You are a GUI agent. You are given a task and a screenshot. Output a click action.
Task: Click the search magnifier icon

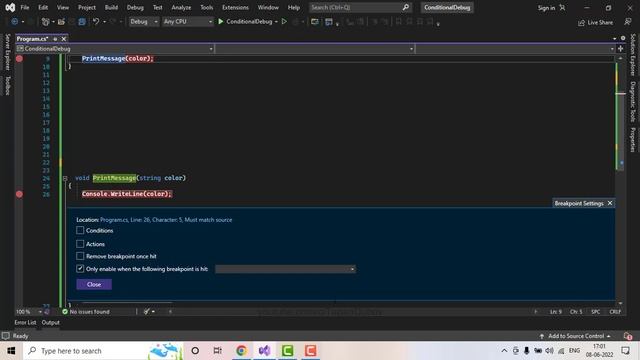click(406, 7)
